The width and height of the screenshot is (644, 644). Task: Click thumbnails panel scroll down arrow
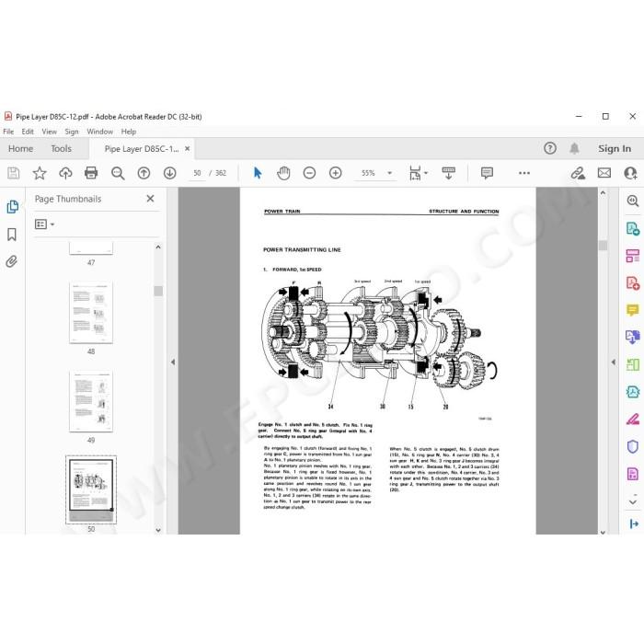[158, 530]
